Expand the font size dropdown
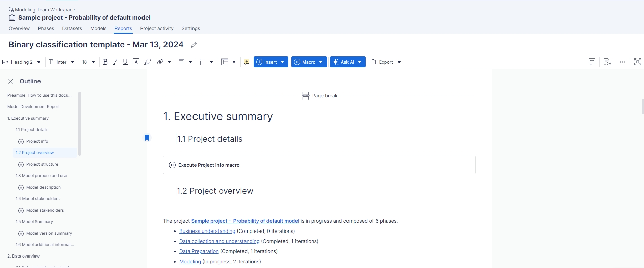 88,62
